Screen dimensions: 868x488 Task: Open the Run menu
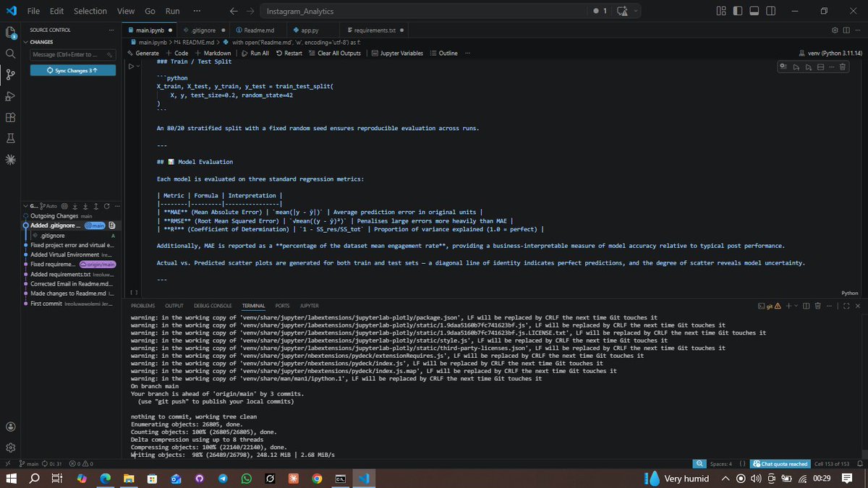(x=172, y=11)
